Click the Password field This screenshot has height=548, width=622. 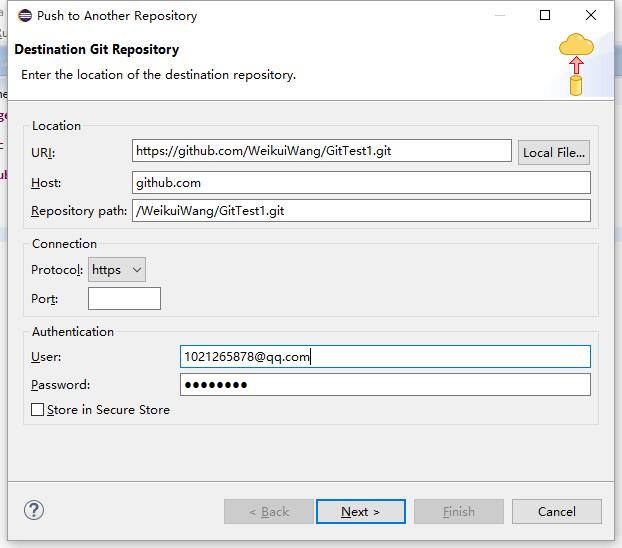pos(385,385)
